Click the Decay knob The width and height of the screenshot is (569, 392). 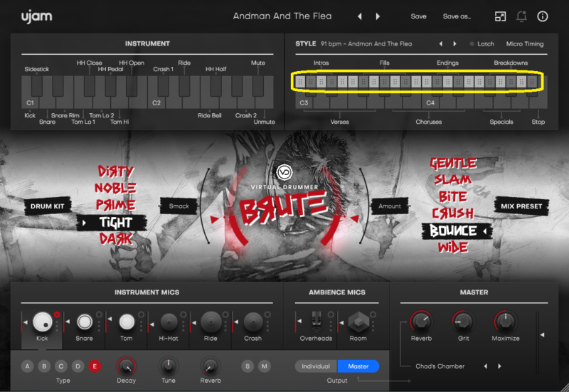point(127,366)
